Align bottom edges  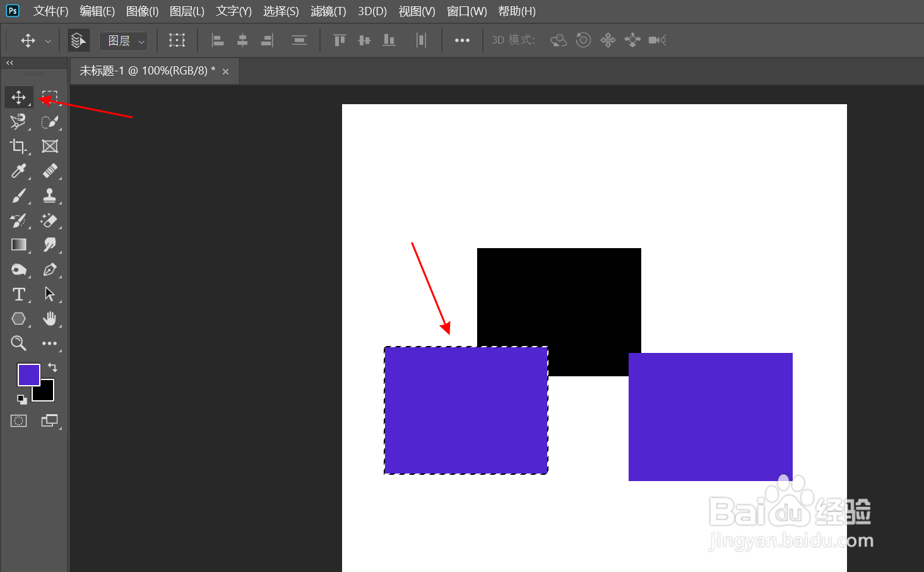coord(389,40)
